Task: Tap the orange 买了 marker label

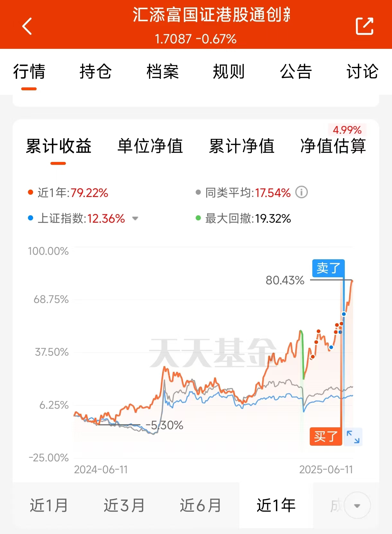Action: tap(326, 437)
